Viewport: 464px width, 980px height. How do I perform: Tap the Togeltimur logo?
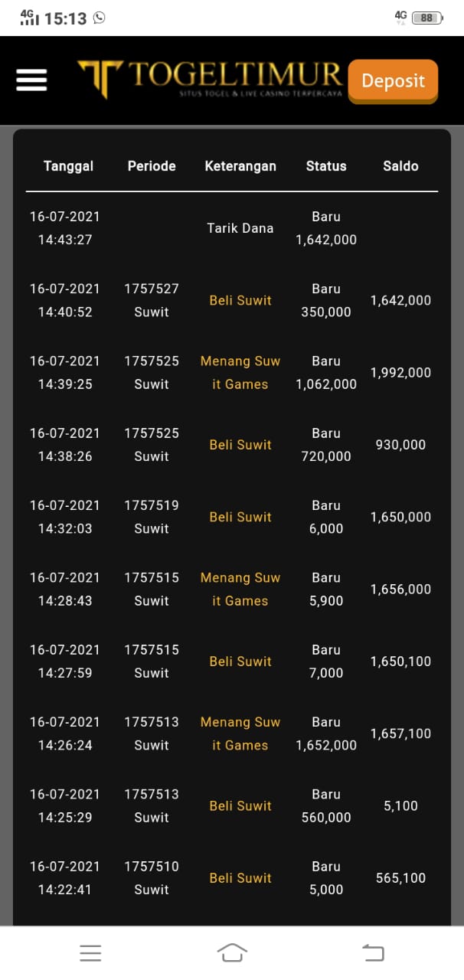pyautogui.click(x=210, y=79)
